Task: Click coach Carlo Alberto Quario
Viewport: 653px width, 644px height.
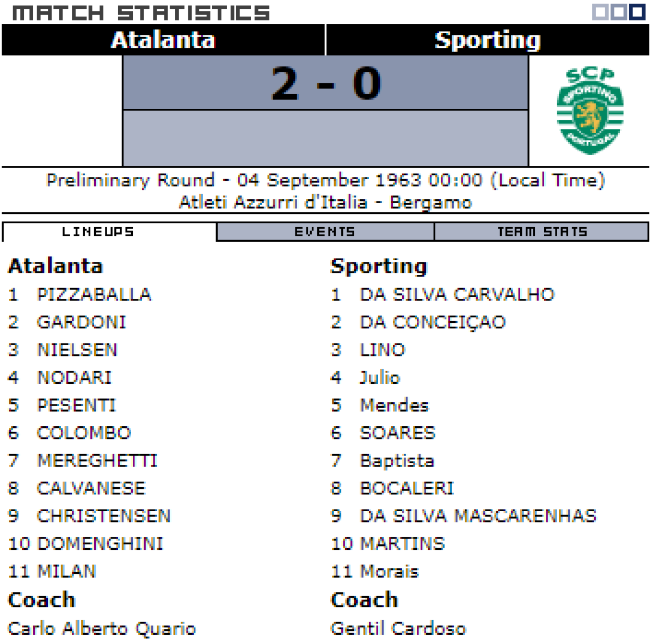Action: tap(102, 628)
